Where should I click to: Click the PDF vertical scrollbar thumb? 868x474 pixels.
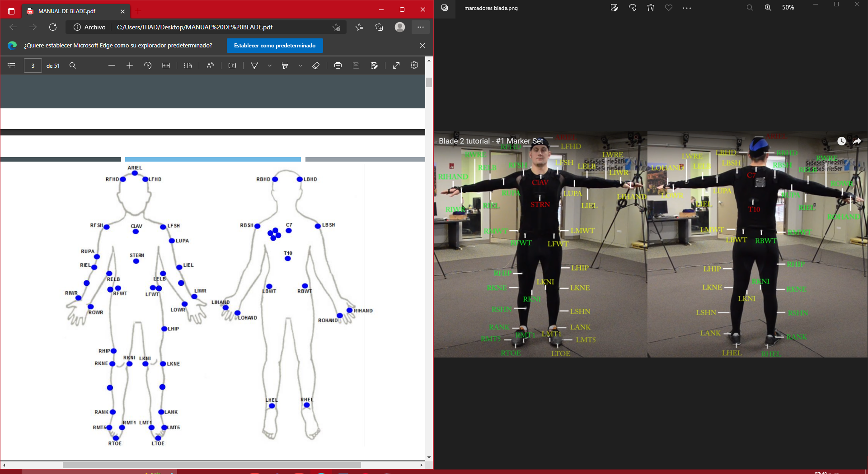point(429,82)
